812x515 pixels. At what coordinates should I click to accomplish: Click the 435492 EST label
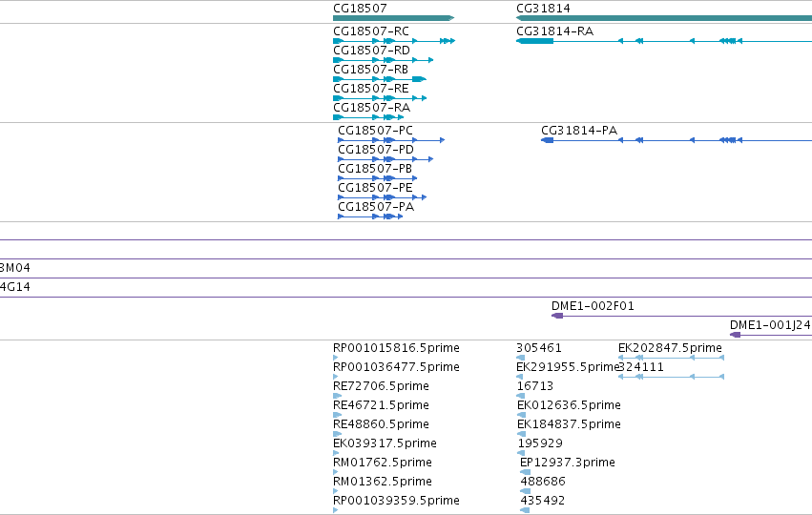(543, 501)
